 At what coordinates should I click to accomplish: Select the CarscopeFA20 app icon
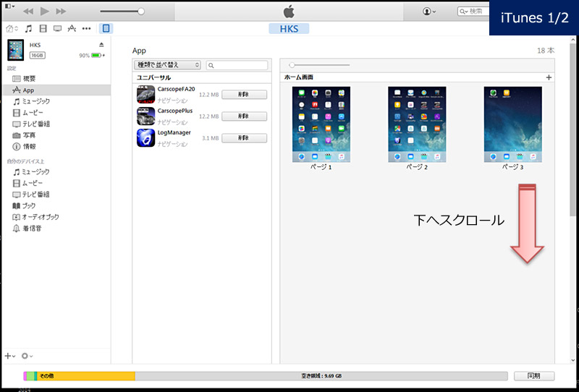[146, 95]
